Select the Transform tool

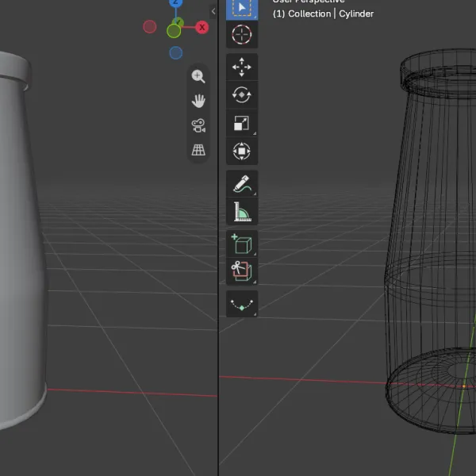coord(242,151)
